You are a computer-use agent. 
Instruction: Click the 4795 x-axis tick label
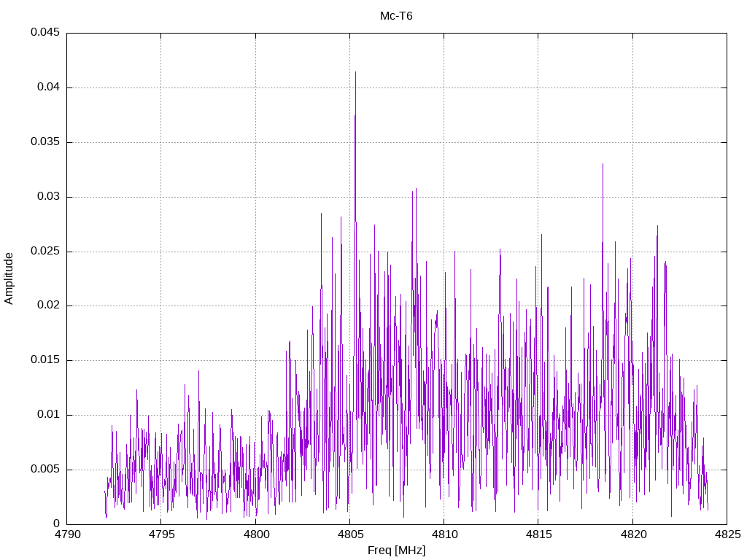point(161,534)
